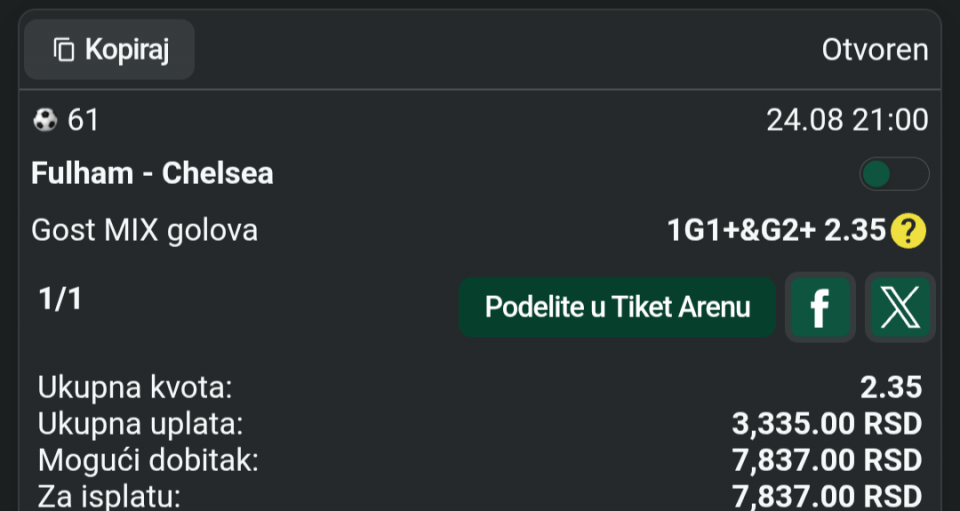Click the Mogući dobitak amount
960x511 pixels.
coord(827,461)
